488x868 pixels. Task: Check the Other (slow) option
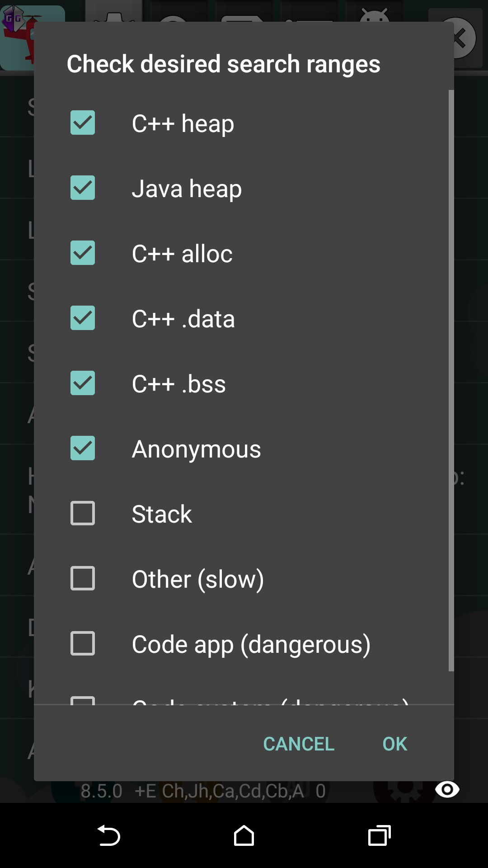pyautogui.click(x=83, y=579)
